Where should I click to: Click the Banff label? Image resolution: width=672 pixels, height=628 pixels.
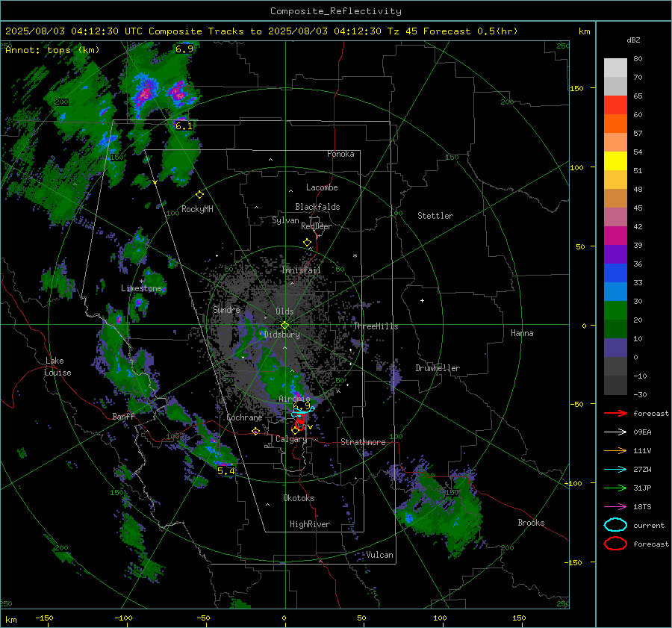(x=123, y=416)
